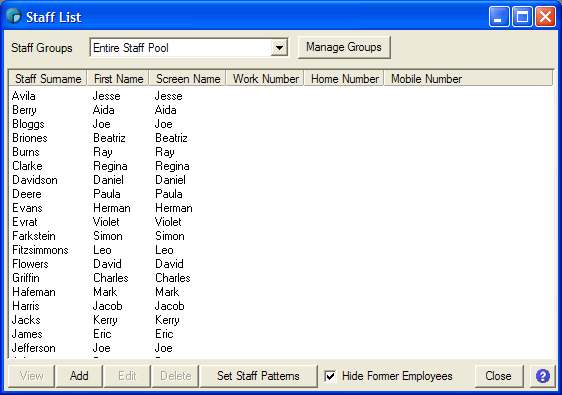Click first name Paula
This screenshot has height=395, width=562.
click(x=106, y=194)
